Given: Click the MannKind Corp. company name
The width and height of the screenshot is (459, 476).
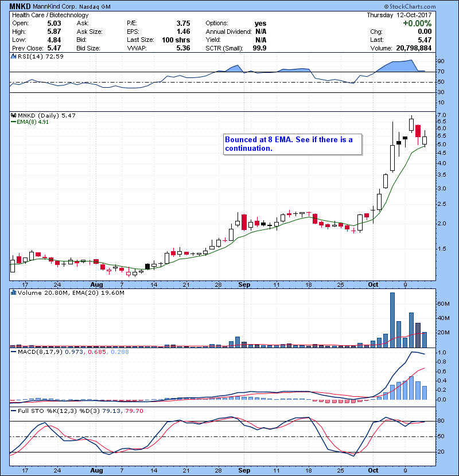Looking at the screenshot, I should click(55, 6).
